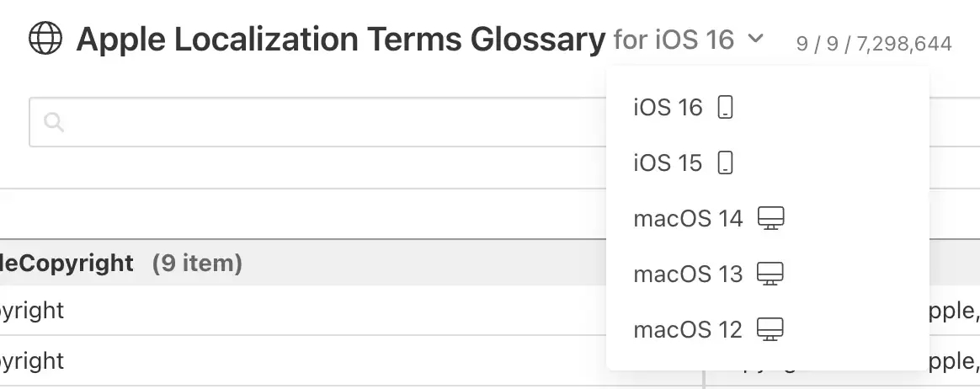Switch glossary to macOS 14
The width and height of the screenshot is (980, 389).
[x=688, y=219]
